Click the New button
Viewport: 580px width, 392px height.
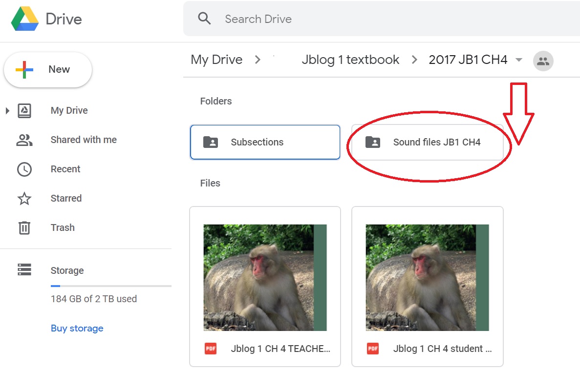click(x=48, y=69)
